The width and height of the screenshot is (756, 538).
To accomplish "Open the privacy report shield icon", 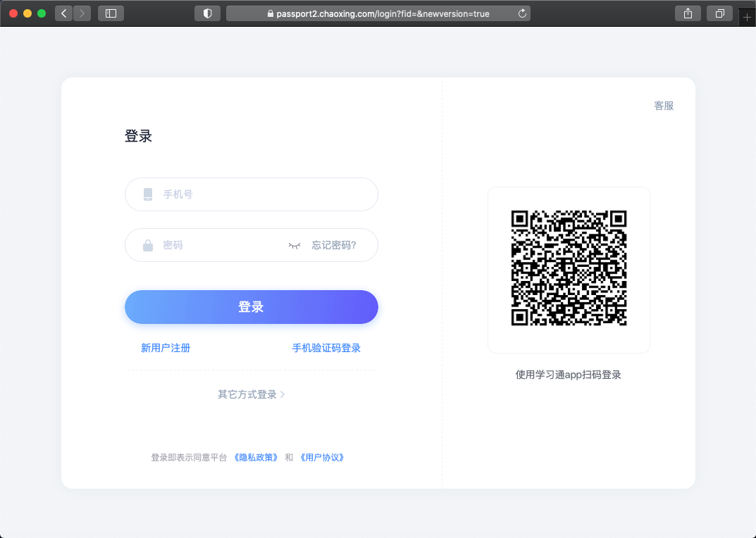I will point(208,13).
